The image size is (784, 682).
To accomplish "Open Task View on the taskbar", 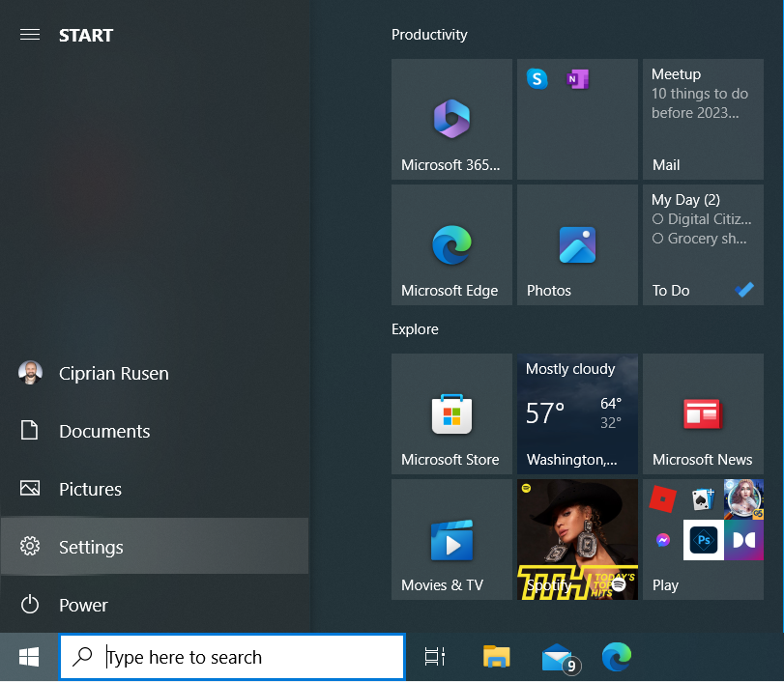I will (434, 657).
